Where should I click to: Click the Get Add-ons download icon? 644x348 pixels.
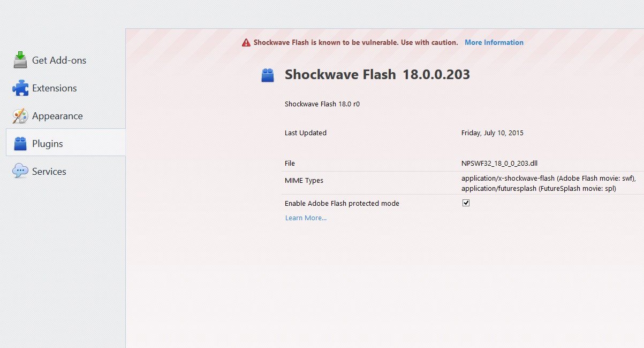click(20, 60)
